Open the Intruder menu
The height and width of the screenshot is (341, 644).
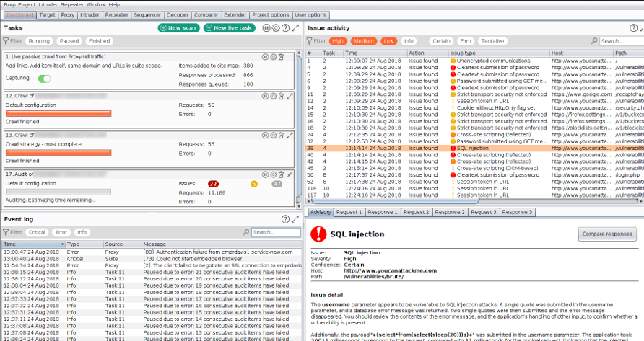point(48,4)
